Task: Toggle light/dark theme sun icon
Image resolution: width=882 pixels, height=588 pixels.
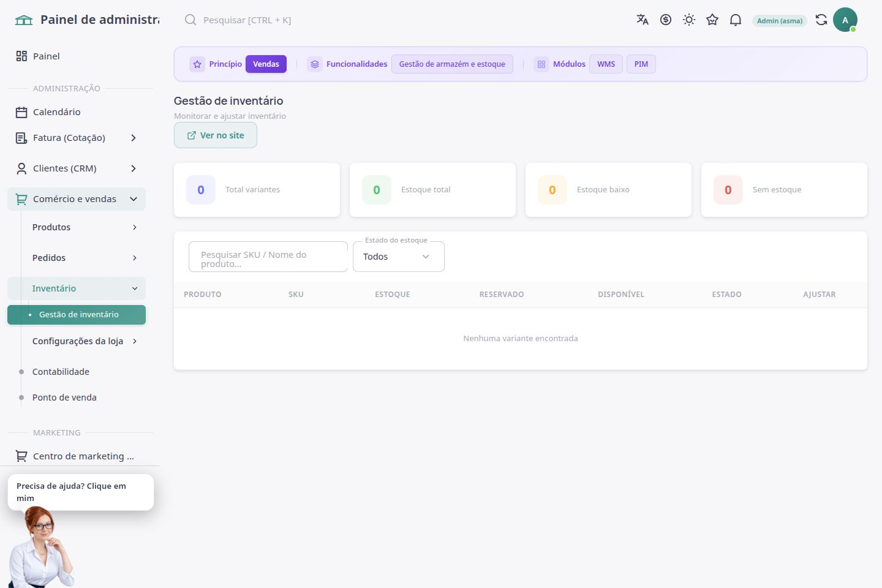Action: (689, 20)
